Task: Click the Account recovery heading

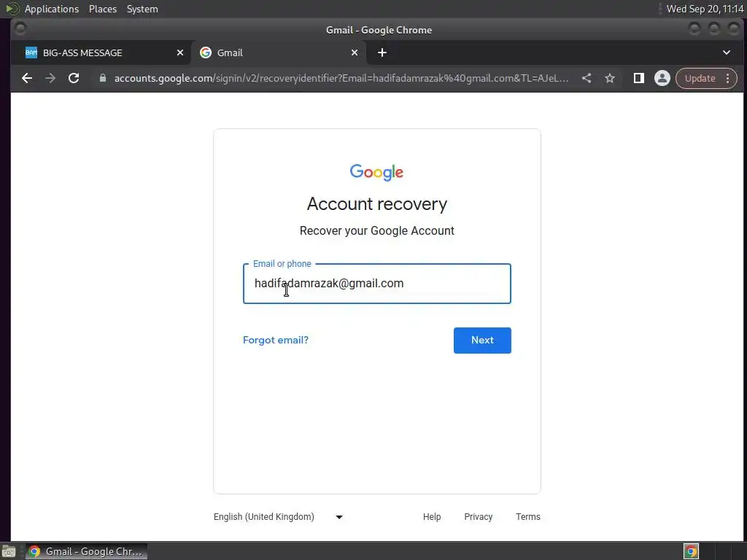Action: tap(377, 204)
